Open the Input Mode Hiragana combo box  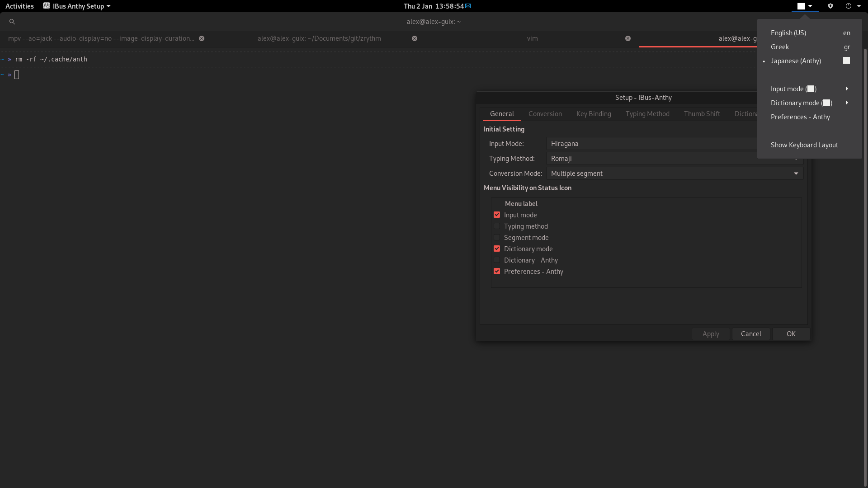(651, 144)
